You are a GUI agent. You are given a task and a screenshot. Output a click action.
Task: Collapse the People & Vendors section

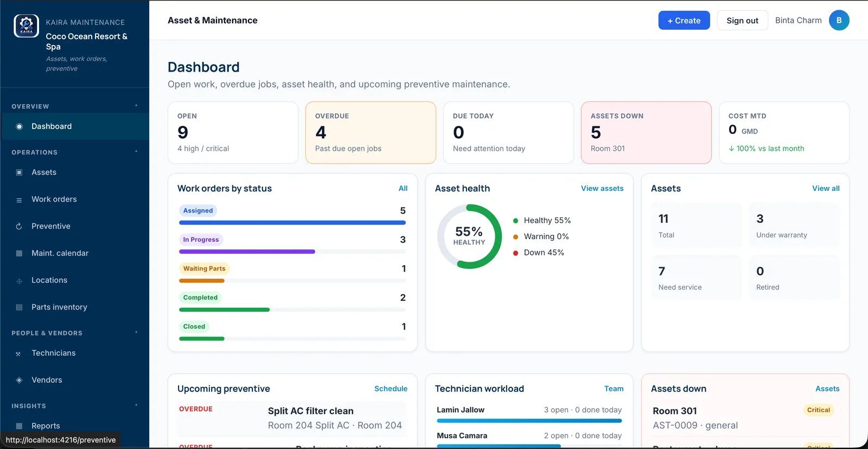point(136,333)
